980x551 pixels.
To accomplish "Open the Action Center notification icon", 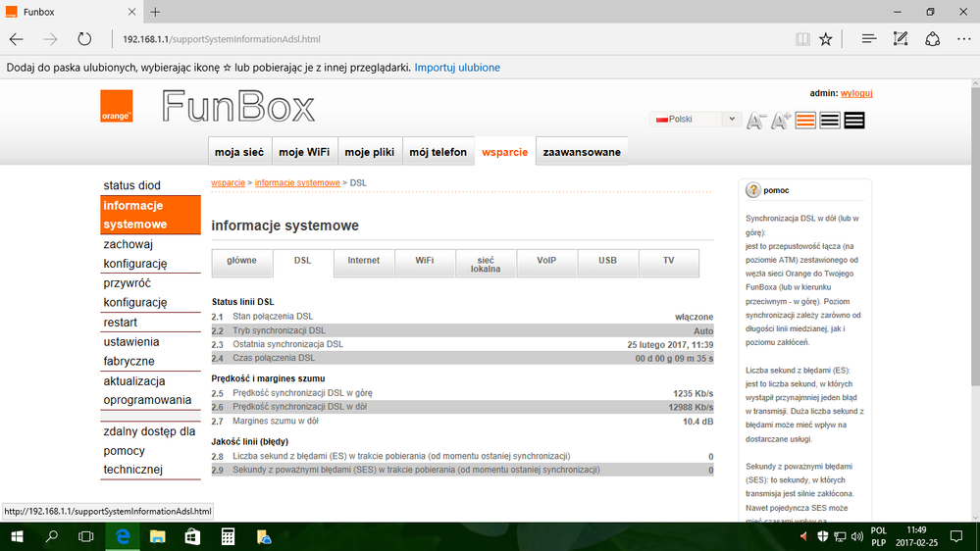I will pyautogui.click(x=956, y=536).
